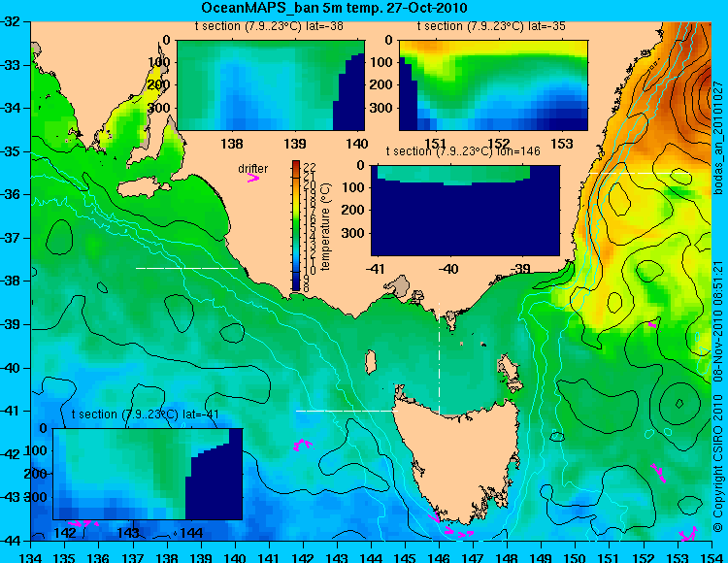Click the magenta drifter track near 152°E, 39°S
This screenshot has height=563, width=728.
[652, 323]
